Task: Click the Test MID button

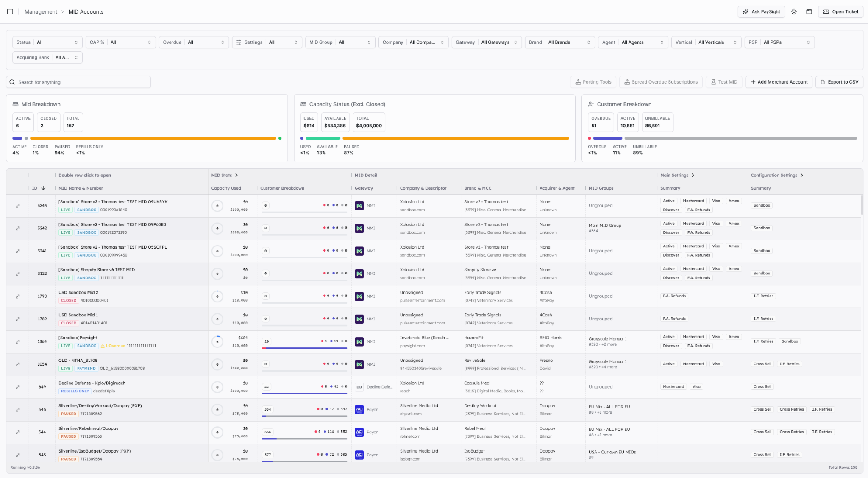Action: click(724, 82)
